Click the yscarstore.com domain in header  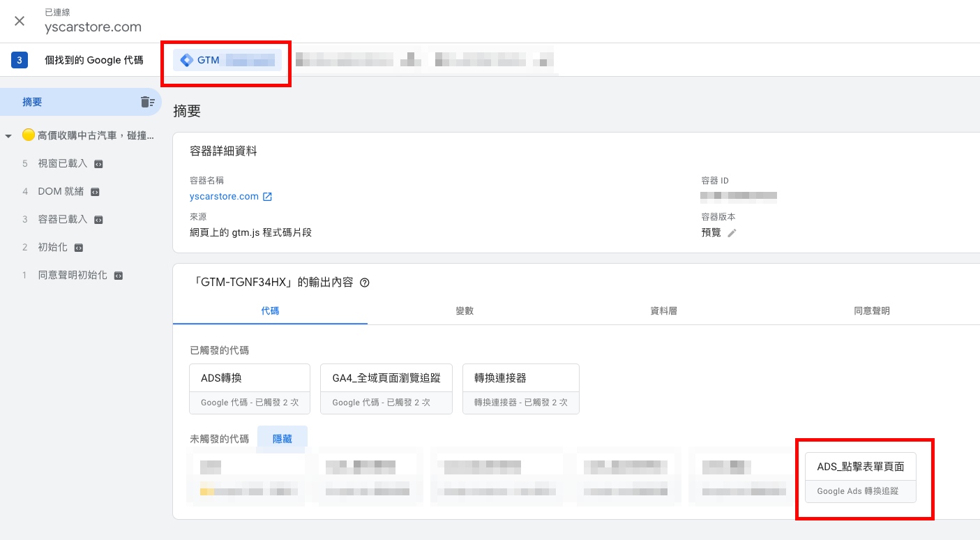point(93,28)
